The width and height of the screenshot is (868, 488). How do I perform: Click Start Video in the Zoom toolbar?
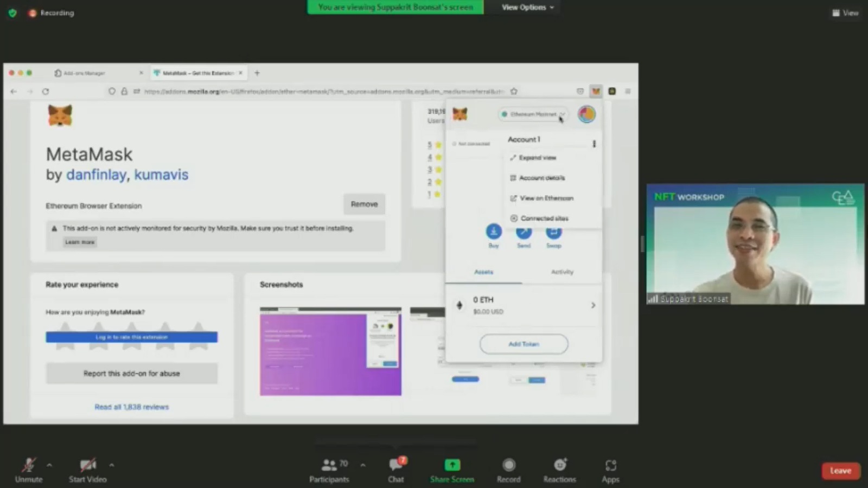87,470
